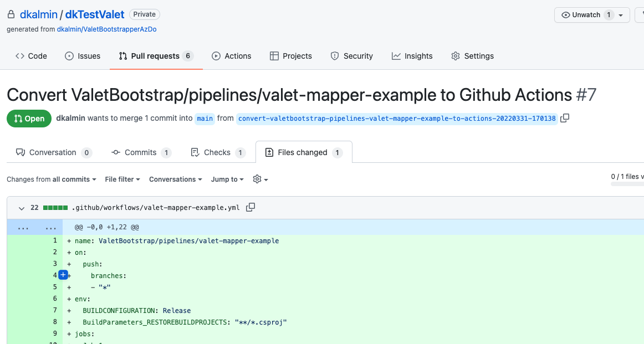This screenshot has height=344, width=644.
Task: Switch to the Conversation tab
Action: pos(53,153)
